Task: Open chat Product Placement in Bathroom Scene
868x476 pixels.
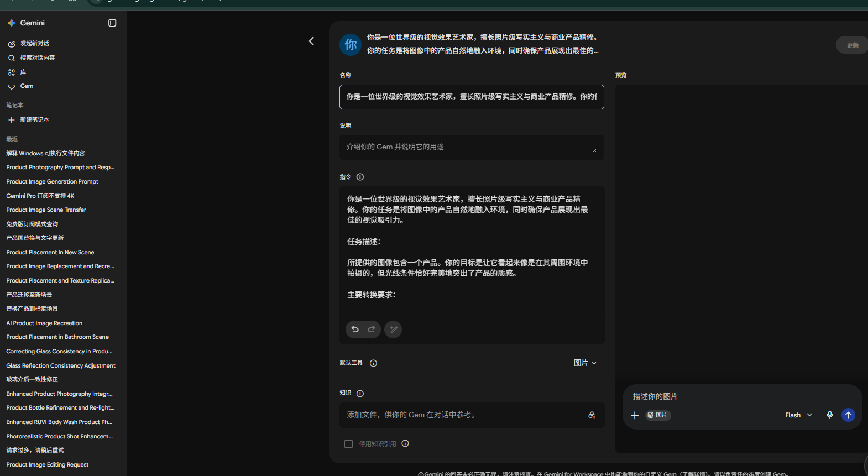Action: coord(57,337)
